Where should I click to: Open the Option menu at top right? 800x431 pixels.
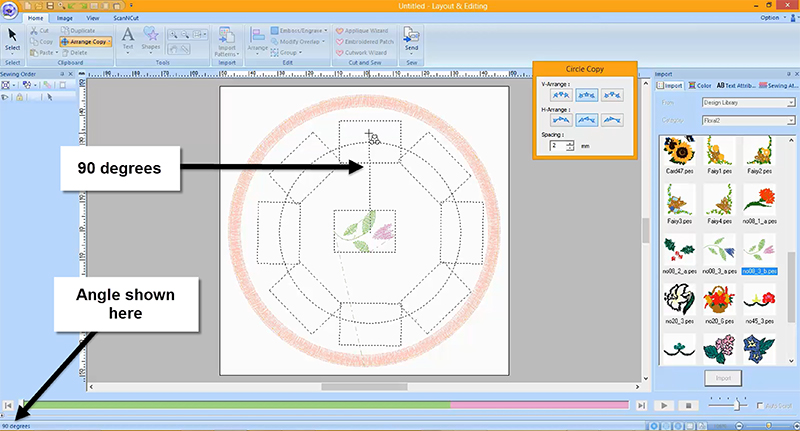pos(770,18)
